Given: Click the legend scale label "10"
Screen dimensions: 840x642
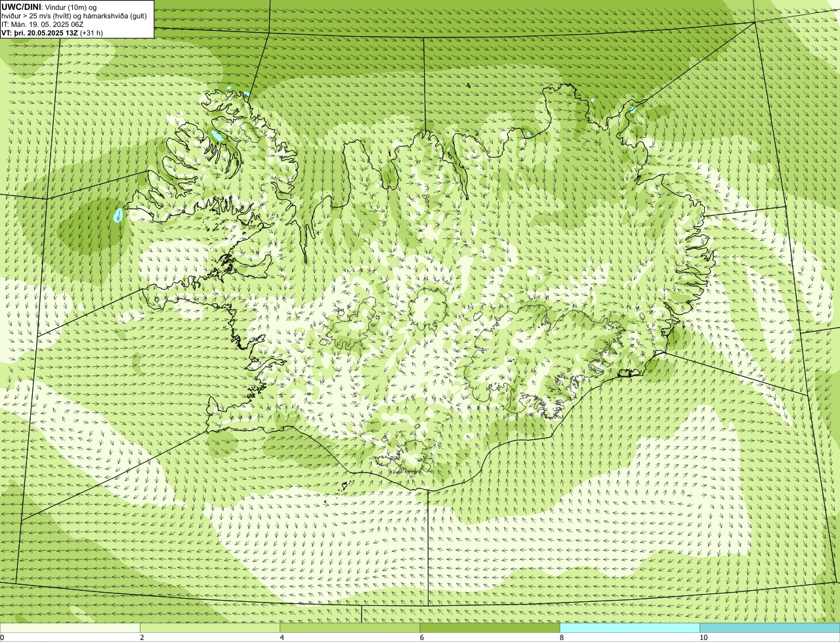Looking at the screenshot, I should (703, 637).
